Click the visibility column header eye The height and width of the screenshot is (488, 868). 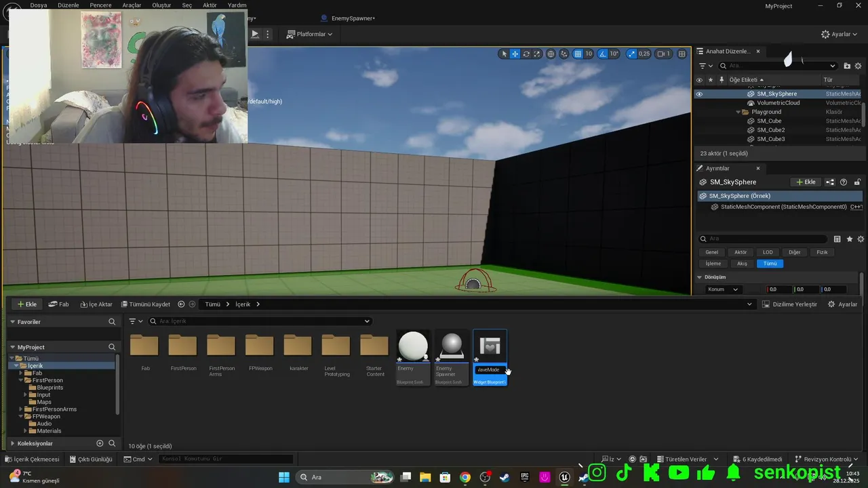click(x=700, y=80)
